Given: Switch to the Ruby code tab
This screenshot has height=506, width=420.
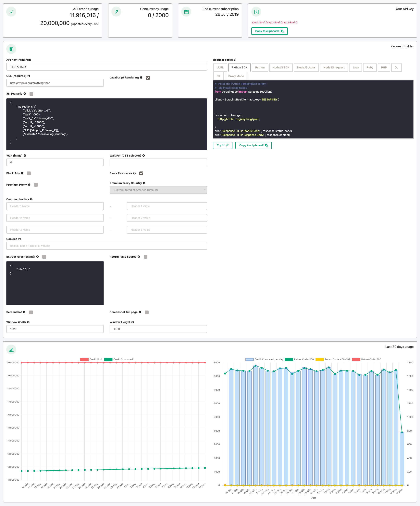Looking at the screenshot, I should 370,67.
